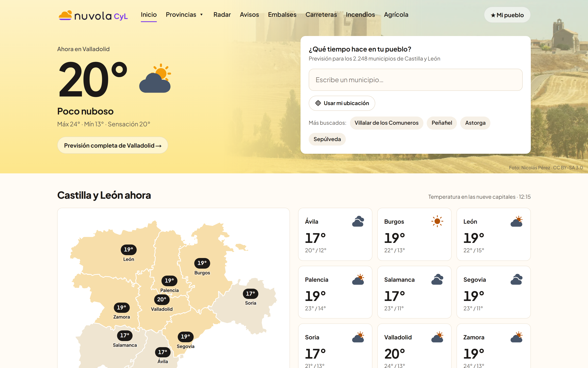This screenshot has height=368, width=588.
Task: Click the Foto: Nicolás Pérez credit text
Action: 546,167
